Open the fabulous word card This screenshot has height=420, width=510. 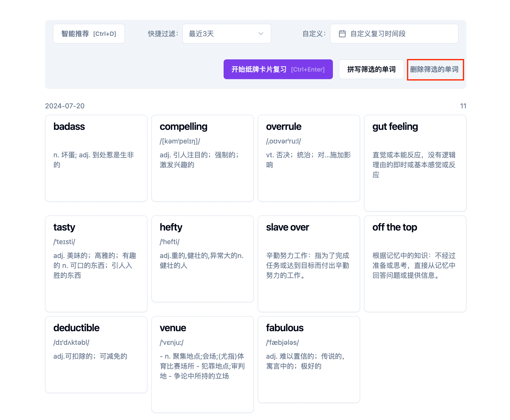[309, 359]
